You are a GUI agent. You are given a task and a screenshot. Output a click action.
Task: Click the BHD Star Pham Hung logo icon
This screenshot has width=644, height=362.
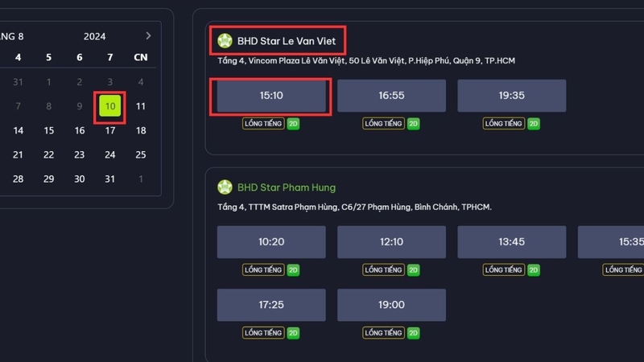[225, 187]
